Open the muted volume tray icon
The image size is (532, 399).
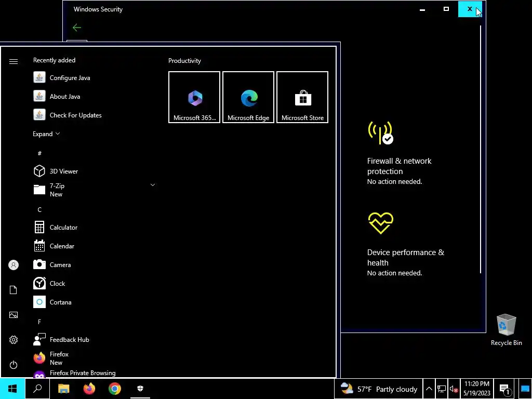pos(454,389)
